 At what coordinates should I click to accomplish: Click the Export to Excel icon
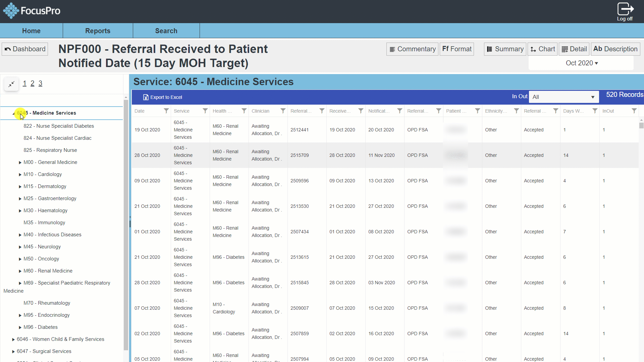click(146, 97)
